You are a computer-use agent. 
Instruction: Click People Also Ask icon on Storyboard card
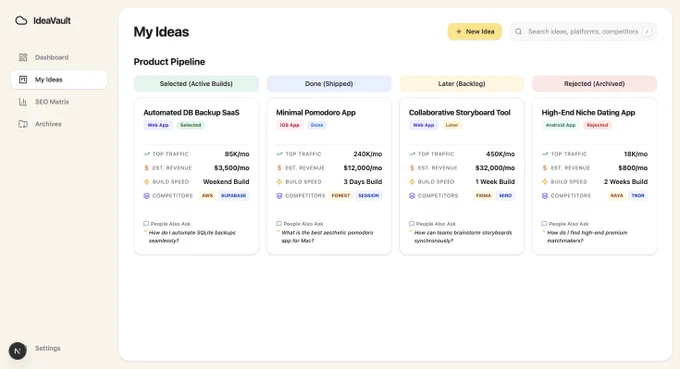(412, 224)
